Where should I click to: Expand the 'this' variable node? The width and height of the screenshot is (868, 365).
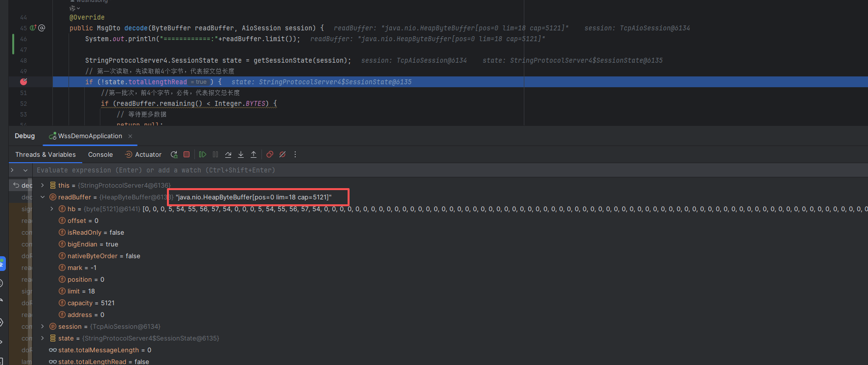pos(43,185)
